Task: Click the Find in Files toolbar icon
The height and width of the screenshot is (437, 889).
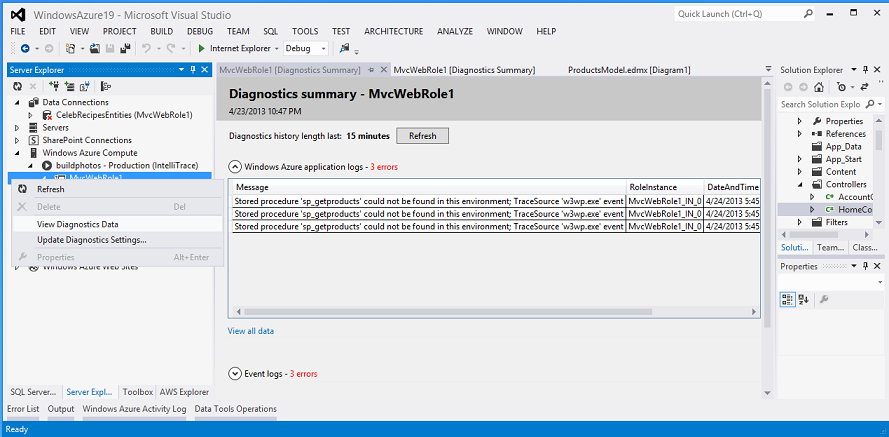Action: pos(344,49)
